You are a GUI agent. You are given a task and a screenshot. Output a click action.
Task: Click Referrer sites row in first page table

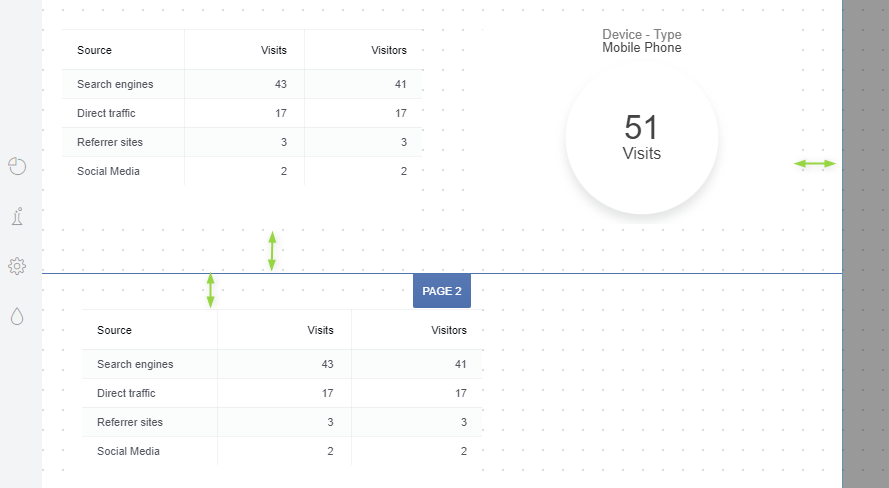(110, 142)
